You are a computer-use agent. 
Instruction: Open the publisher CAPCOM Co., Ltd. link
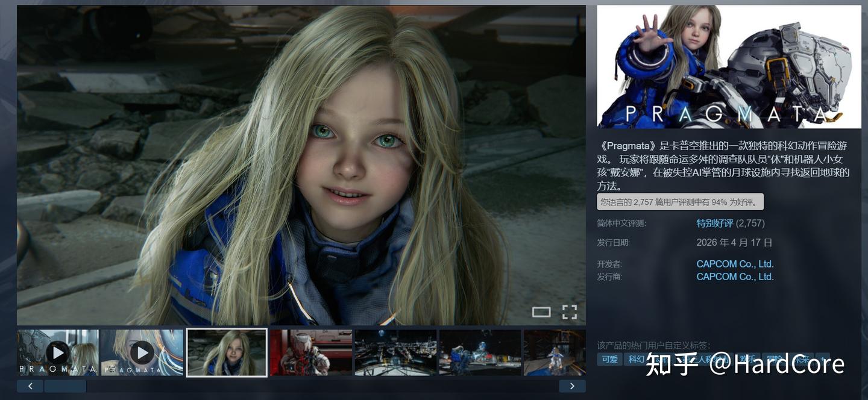click(x=735, y=277)
